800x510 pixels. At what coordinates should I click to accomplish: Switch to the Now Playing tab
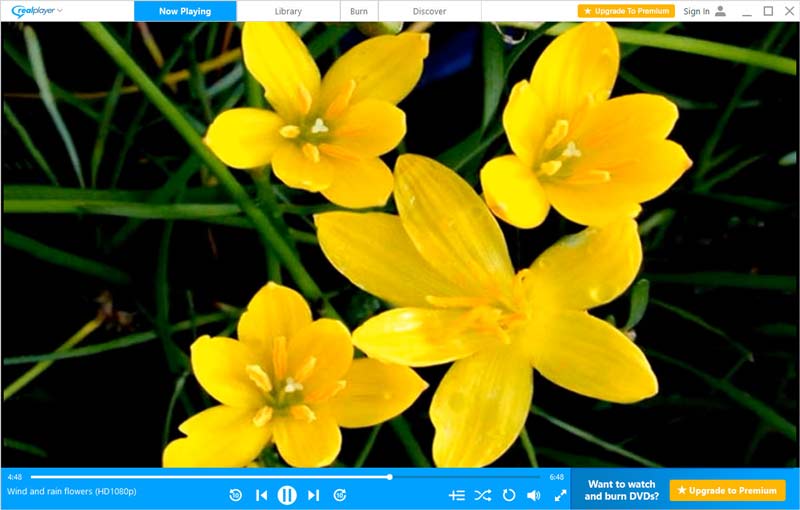click(x=185, y=11)
